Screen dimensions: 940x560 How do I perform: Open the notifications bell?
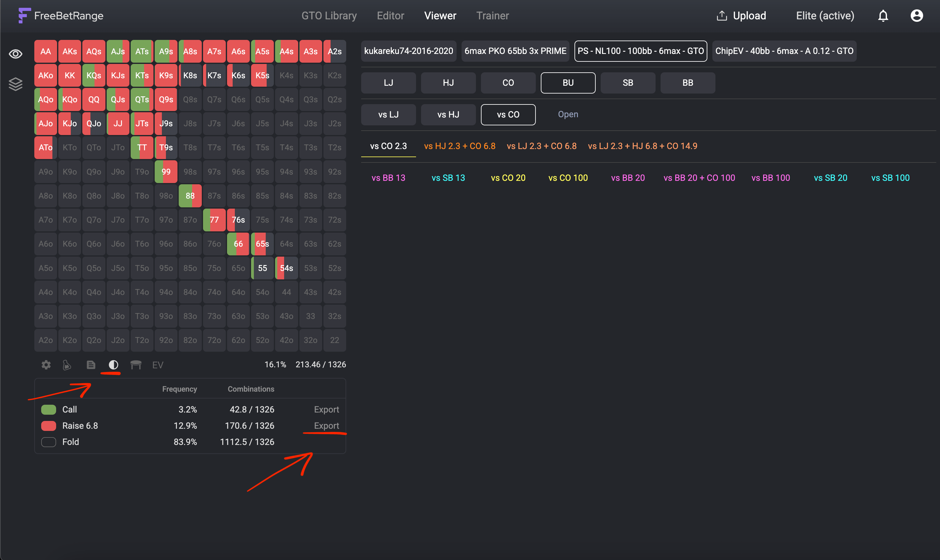tap(883, 16)
